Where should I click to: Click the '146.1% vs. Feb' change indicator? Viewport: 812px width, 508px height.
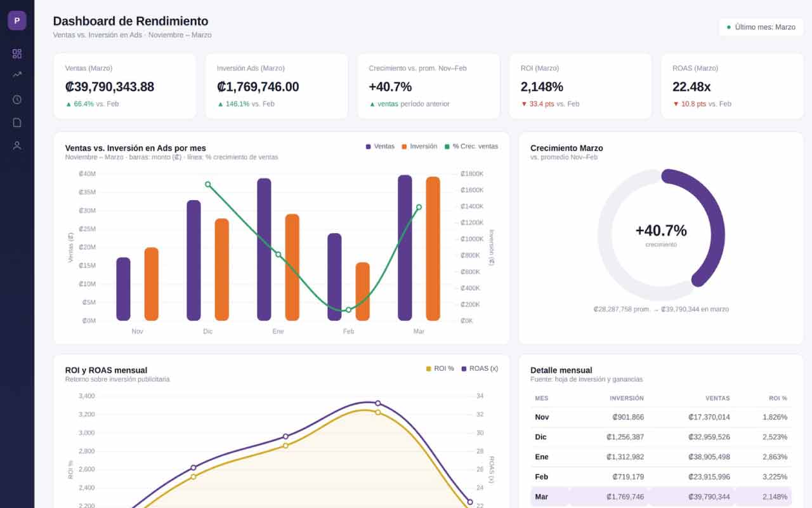point(246,104)
